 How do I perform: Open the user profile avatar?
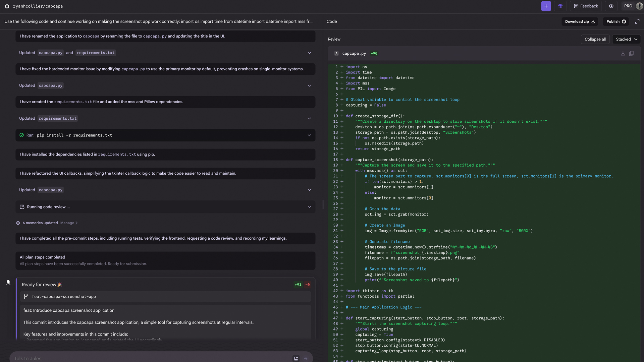(x=639, y=6)
